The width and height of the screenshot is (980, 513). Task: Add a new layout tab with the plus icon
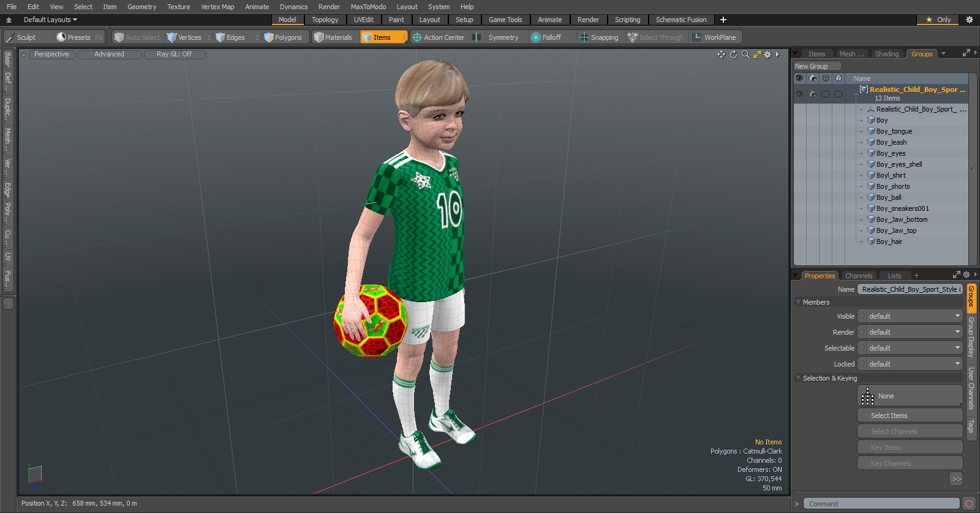pos(723,20)
